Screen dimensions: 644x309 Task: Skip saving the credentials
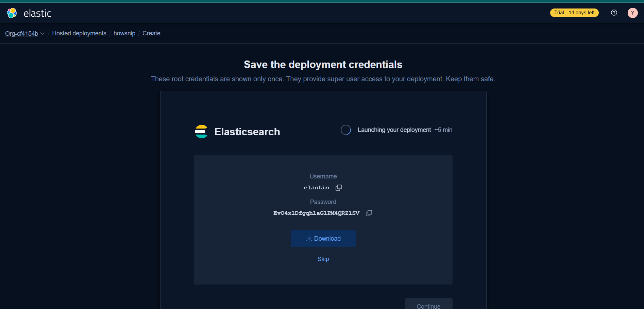pos(323,259)
